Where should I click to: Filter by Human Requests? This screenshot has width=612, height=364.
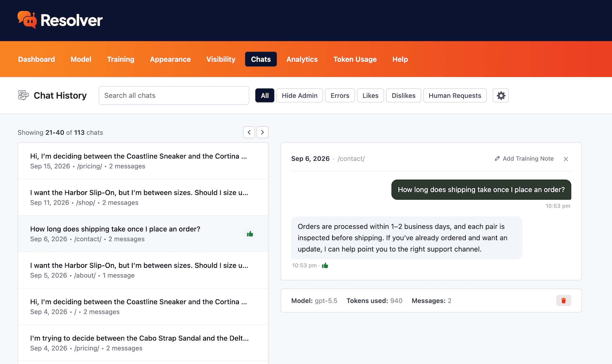[455, 96]
